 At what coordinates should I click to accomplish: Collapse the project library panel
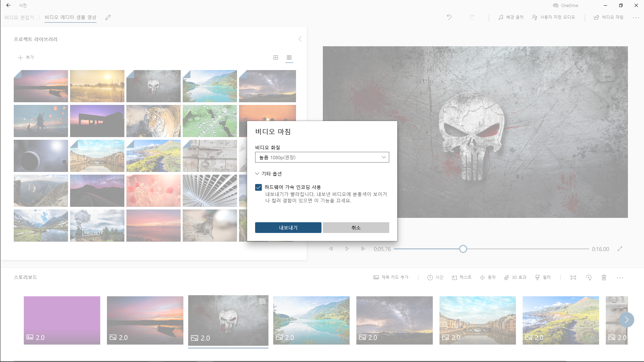[x=300, y=39]
